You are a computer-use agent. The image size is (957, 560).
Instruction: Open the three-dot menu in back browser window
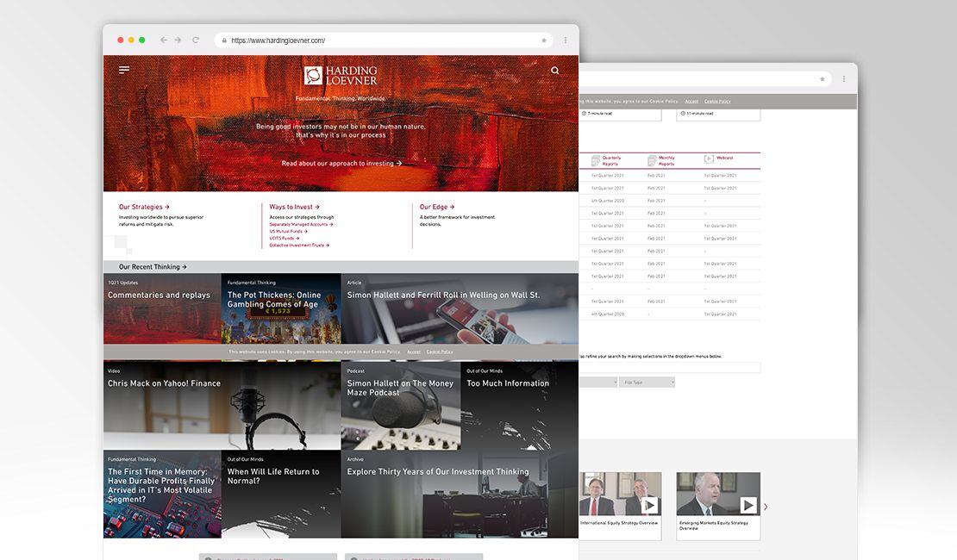(844, 78)
